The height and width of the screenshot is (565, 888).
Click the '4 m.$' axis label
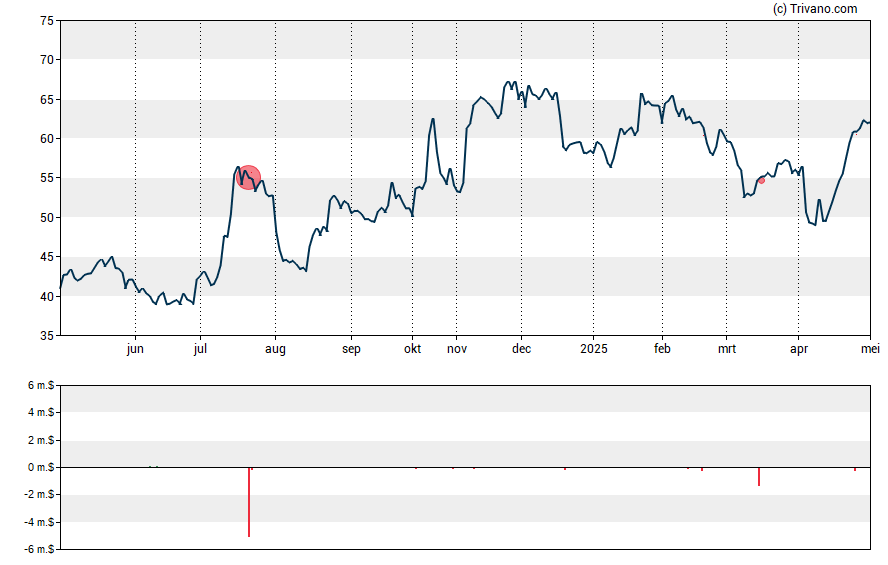click(x=41, y=412)
